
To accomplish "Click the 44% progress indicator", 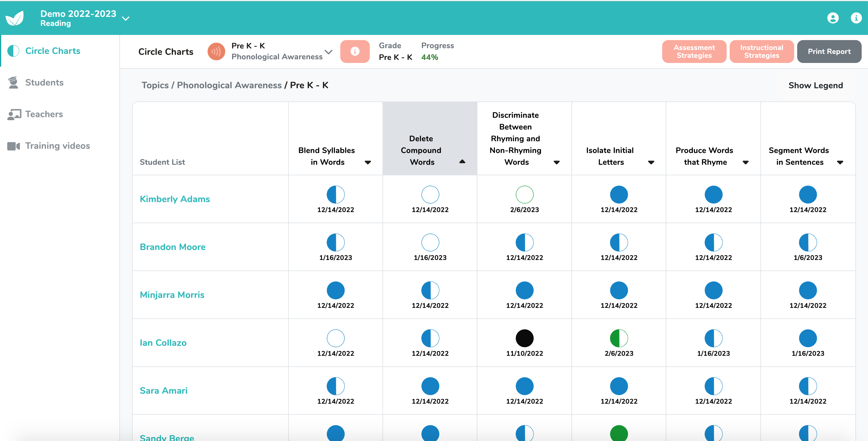I will 429,57.
